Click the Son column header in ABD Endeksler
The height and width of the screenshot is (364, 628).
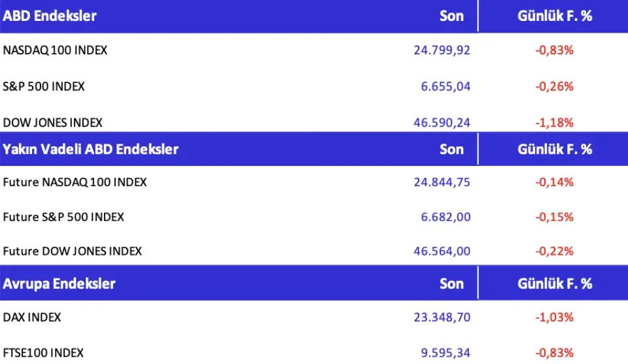coord(451,16)
